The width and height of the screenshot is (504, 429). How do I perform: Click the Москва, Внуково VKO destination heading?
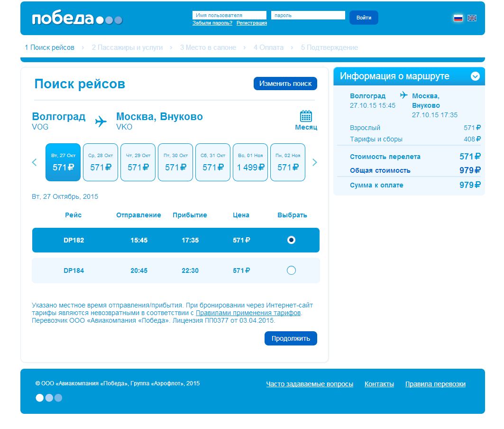159,121
